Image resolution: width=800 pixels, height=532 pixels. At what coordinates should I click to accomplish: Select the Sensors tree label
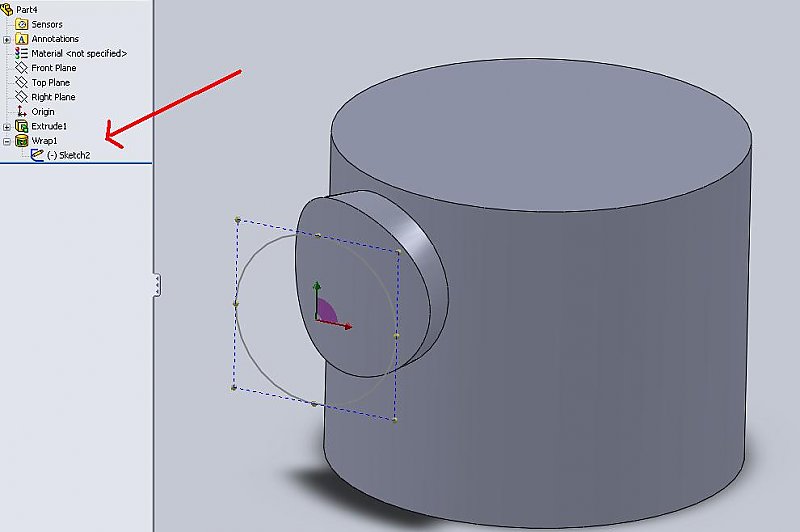pos(47,24)
